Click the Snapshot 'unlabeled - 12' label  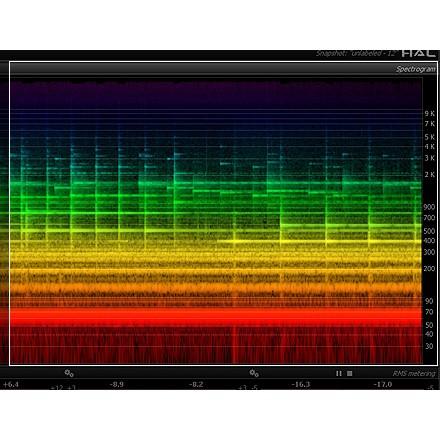[x=356, y=53]
